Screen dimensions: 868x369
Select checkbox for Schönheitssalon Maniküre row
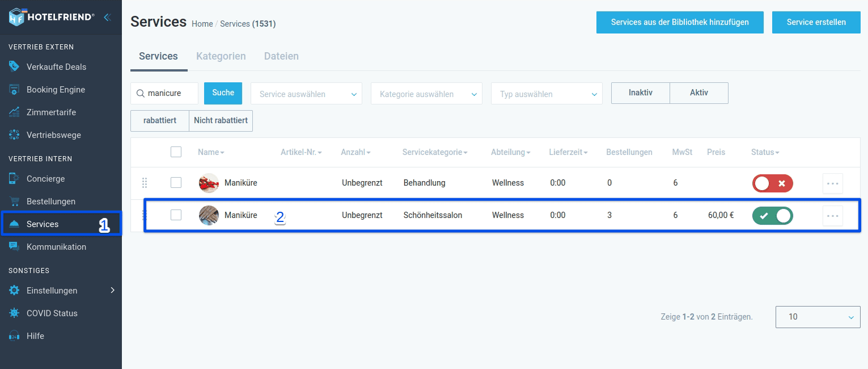176,215
